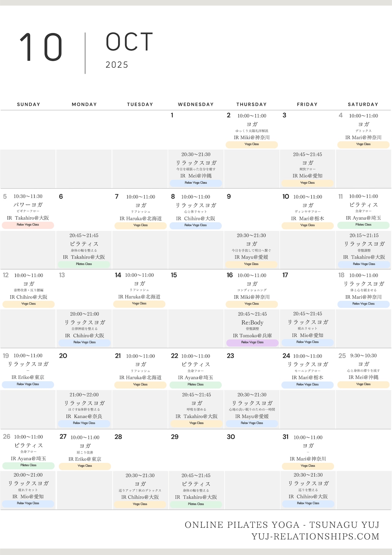This screenshot has width=392, height=555.
Task: Click the Pilates Class tag on October 29 evening
Action: 196,504
